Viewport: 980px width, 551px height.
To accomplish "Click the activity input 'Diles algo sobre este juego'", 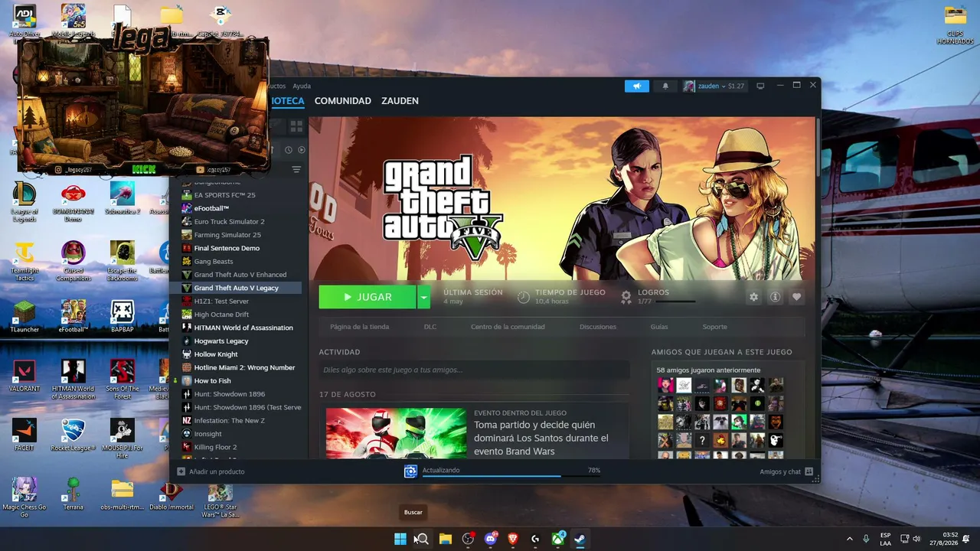I will [x=474, y=370].
